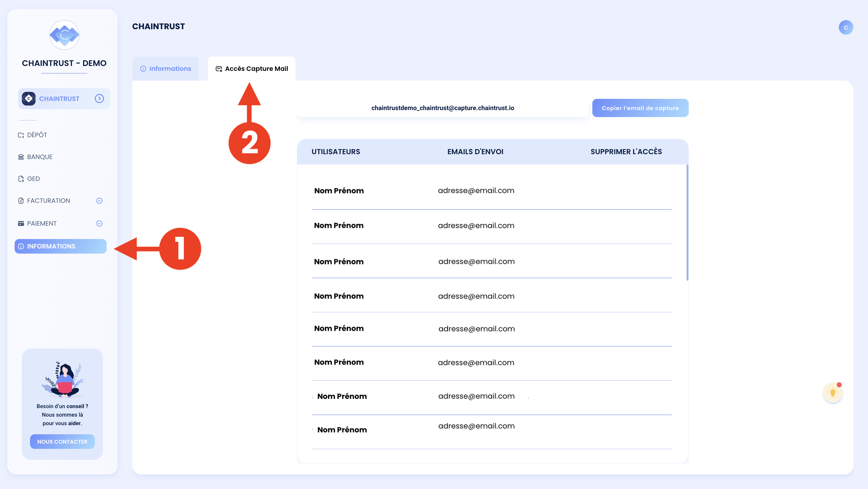The height and width of the screenshot is (489, 868).
Task: Click 'Copier l'email de capture' button
Action: (640, 108)
